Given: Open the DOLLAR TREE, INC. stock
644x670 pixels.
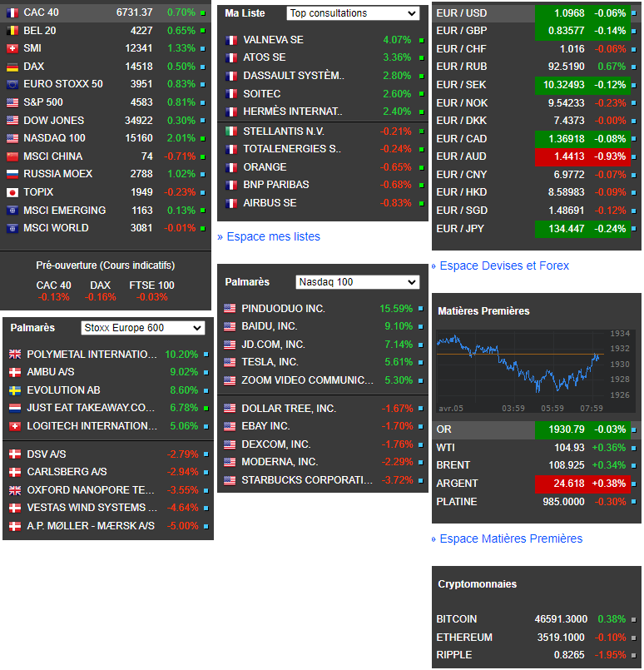Looking at the screenshot, I should click(x=289, y=409).
